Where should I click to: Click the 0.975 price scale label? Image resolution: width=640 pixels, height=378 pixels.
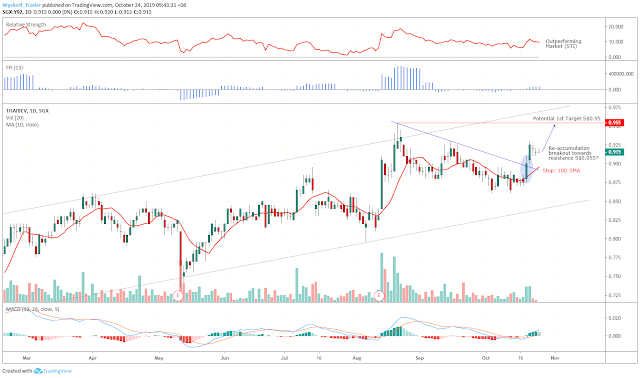click(x=615, y=107)
